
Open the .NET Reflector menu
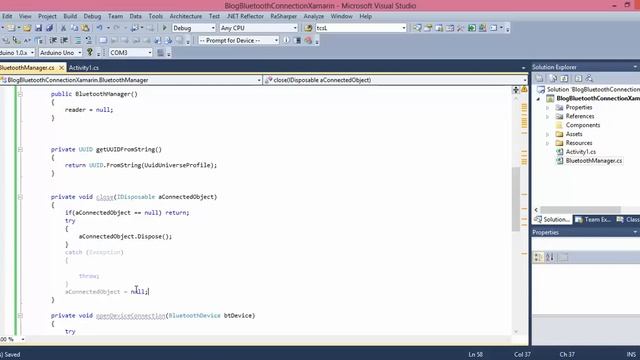coord(245,16)
